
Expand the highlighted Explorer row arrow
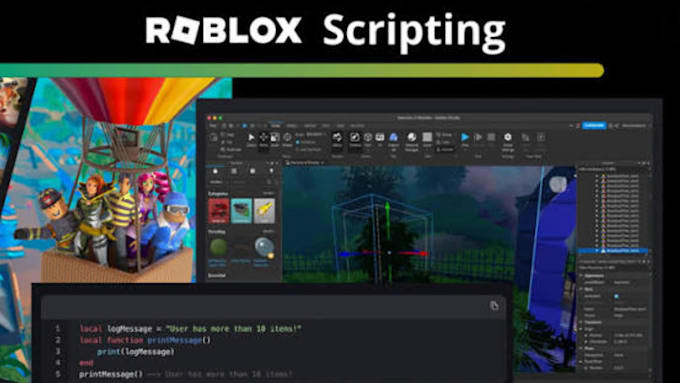(597, 251)
